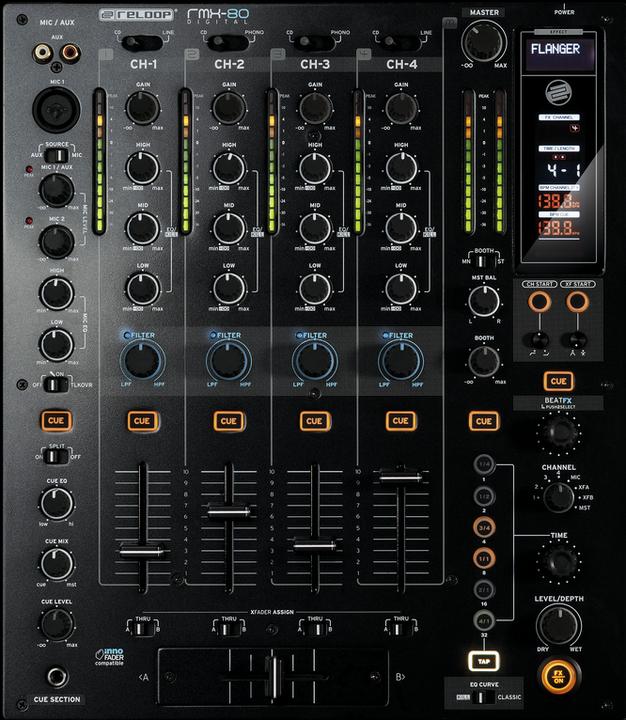Image resolution: width=626 pixels, height=720 pixels.
Task: Click the mic section CUE button
Action: point(56,421)
